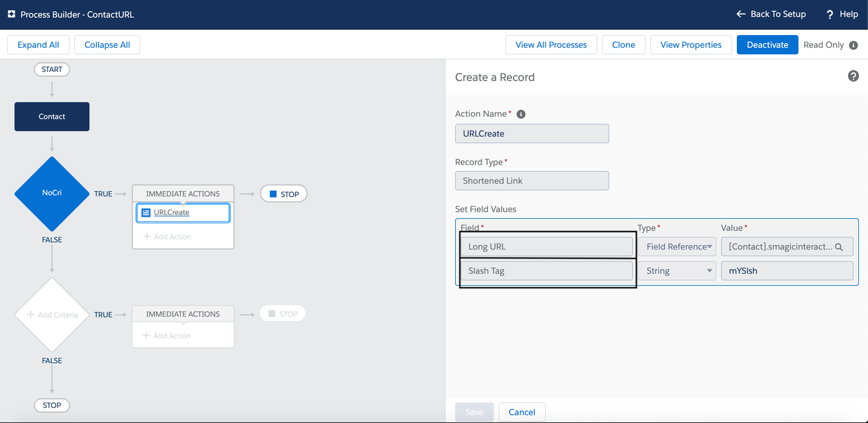
Task: Clone the ContactURL process
Action: pos(623,45)
